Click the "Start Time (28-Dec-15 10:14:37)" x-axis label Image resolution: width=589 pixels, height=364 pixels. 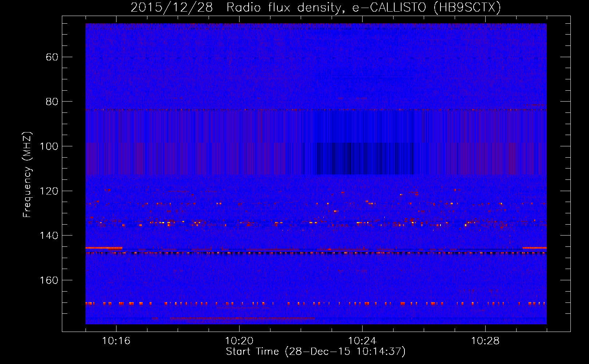(316, 352)
